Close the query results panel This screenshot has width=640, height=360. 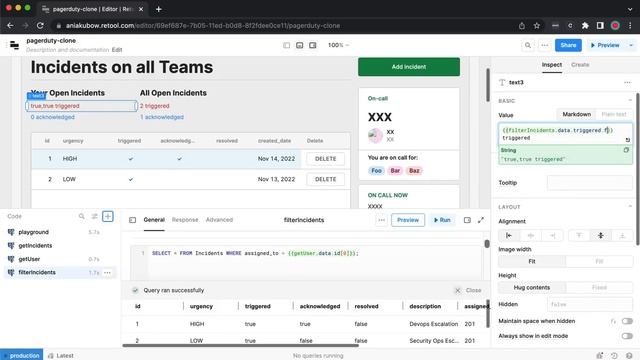[468, 290]
